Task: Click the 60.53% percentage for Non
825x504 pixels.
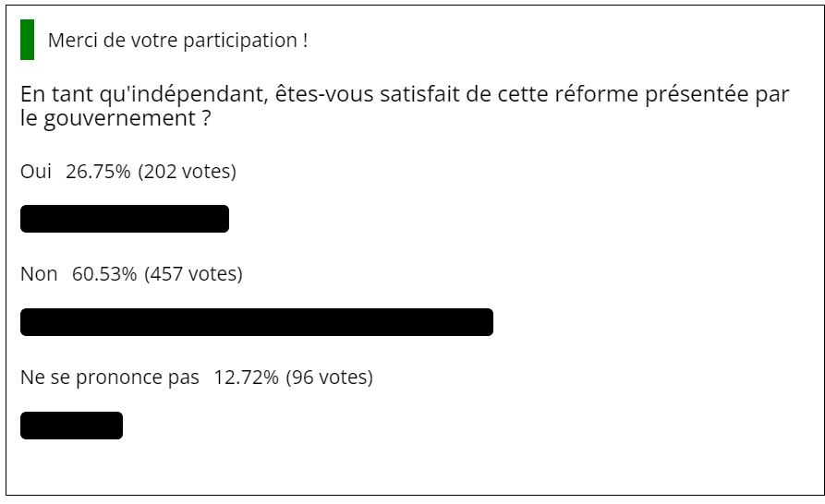Action: [104, 274]
